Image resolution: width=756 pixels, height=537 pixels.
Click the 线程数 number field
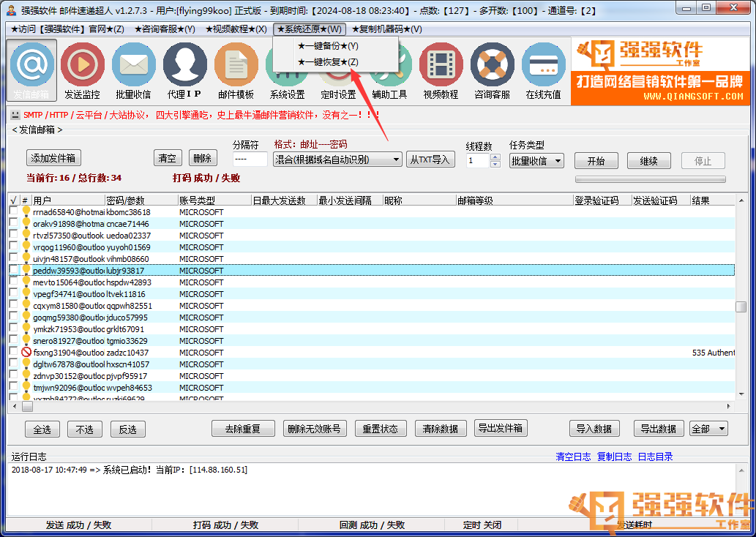479,160
